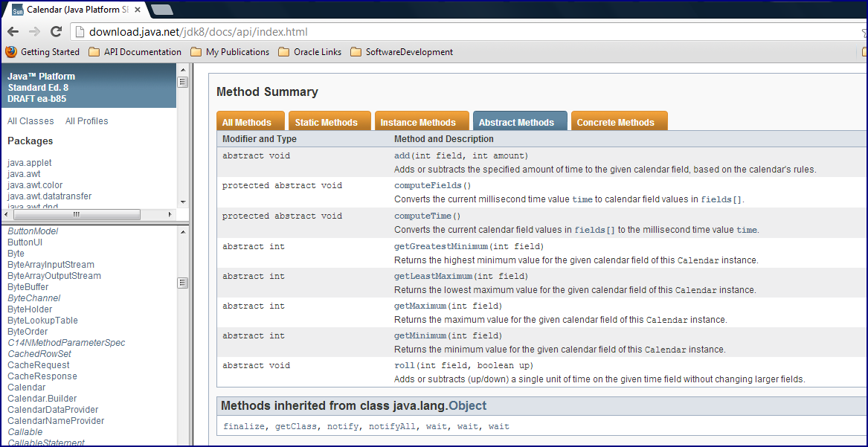Screen dimensions: 868x447
Task: Open the java.awt package
Action: click(24, 174)
